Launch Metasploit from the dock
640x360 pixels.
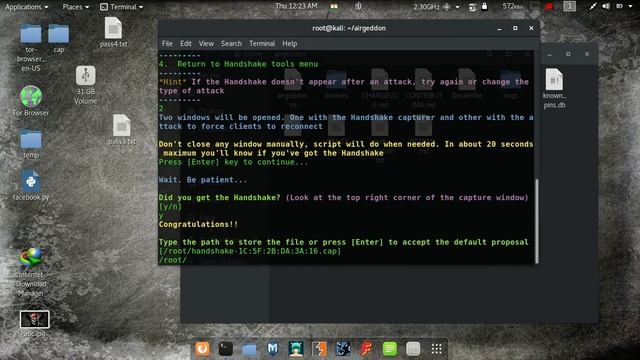pyautogui.click(x=272, y=349)
